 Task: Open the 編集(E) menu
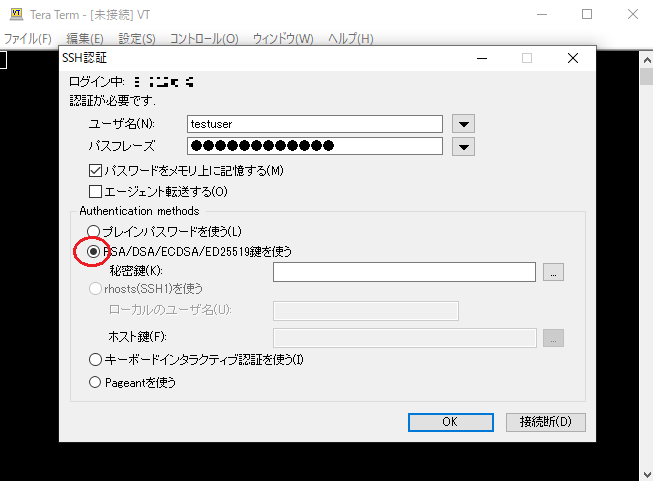pos(85,39)
